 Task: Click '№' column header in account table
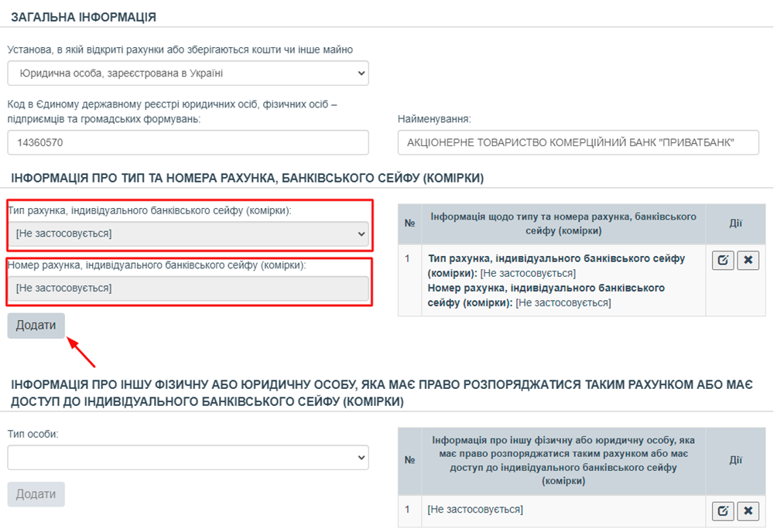[x=410, y=223]
